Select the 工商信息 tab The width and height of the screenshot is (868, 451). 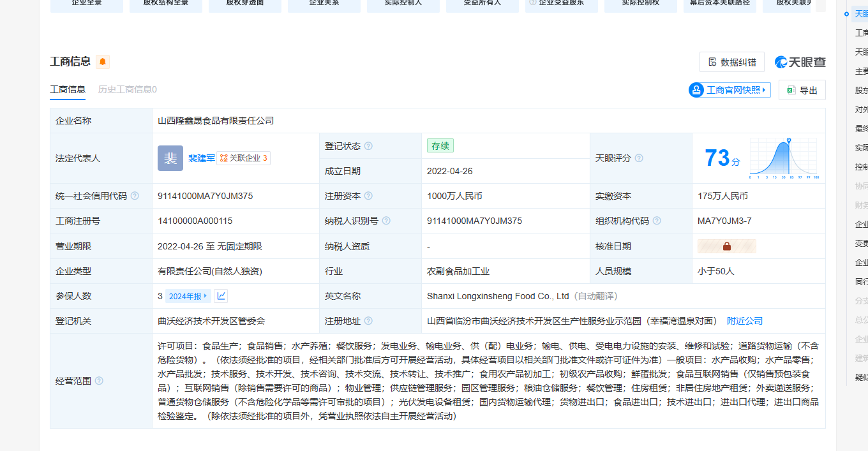(68, 89)
